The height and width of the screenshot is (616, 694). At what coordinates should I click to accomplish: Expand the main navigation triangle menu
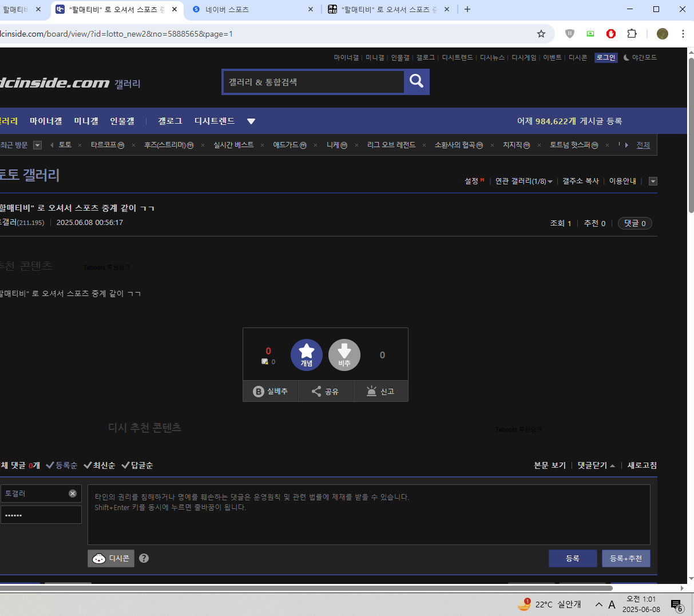[251, 121]
